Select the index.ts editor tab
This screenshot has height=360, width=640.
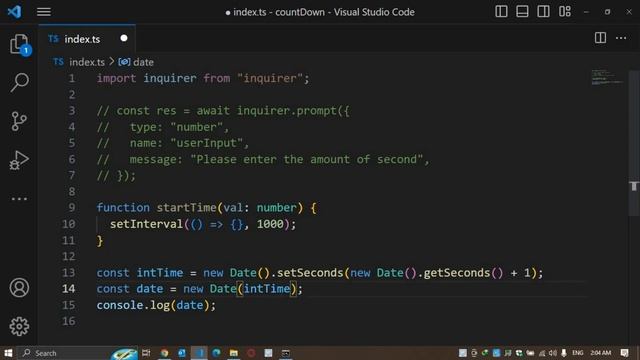click(x=87, y=39)
